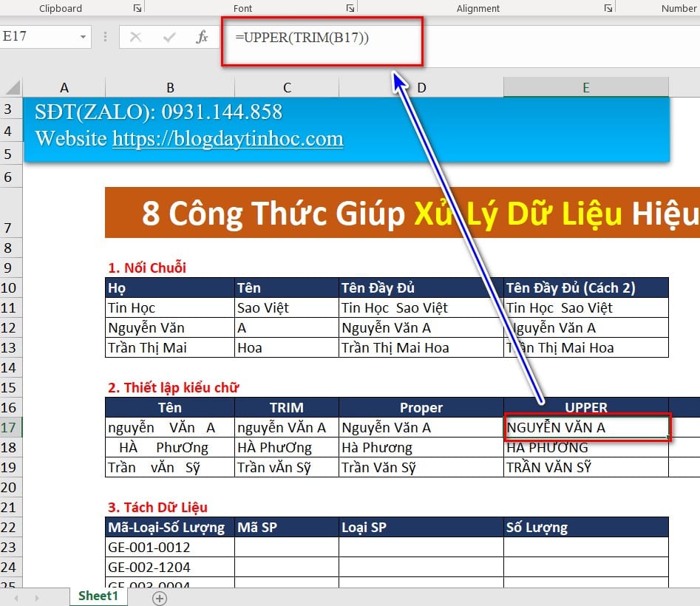
Task: Select column B header
Action: point(170,87)
